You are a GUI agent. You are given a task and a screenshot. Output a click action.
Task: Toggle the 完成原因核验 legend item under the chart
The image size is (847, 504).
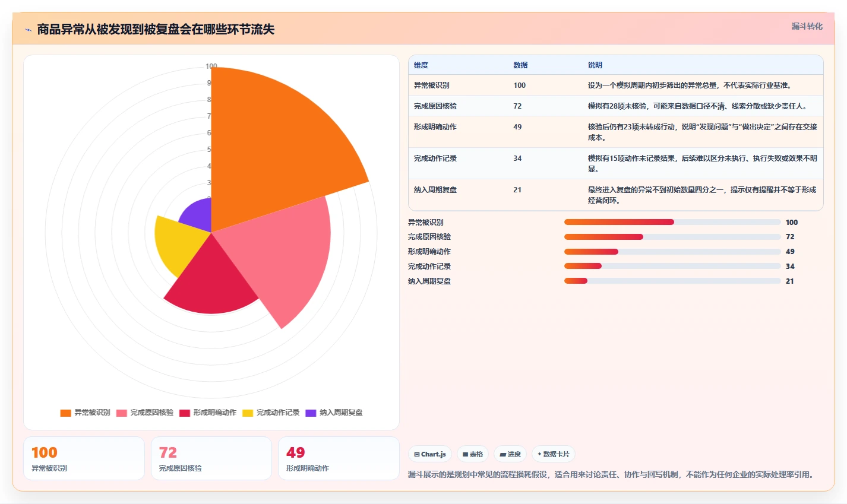[145, 413]
